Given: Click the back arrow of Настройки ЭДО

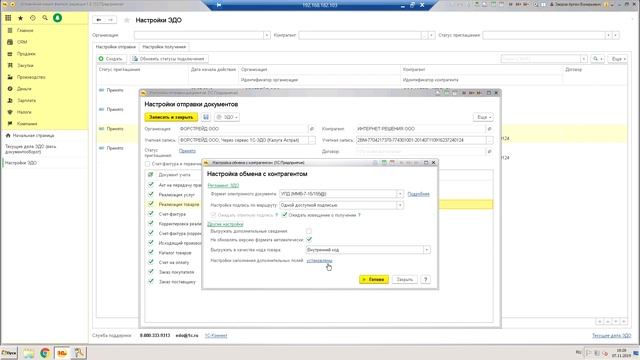Looking at the screenshot, I should [99, 20].
